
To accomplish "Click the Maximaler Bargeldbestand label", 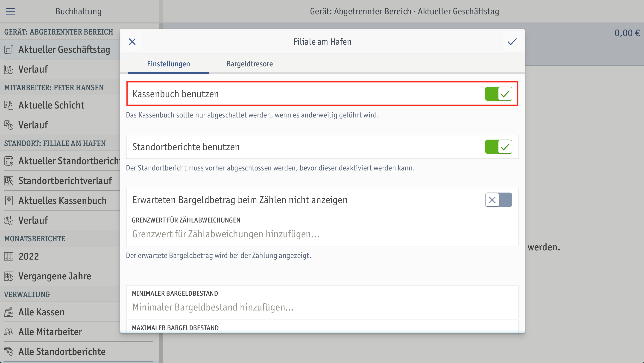I will pyautogui.click(x=175, y=328).
